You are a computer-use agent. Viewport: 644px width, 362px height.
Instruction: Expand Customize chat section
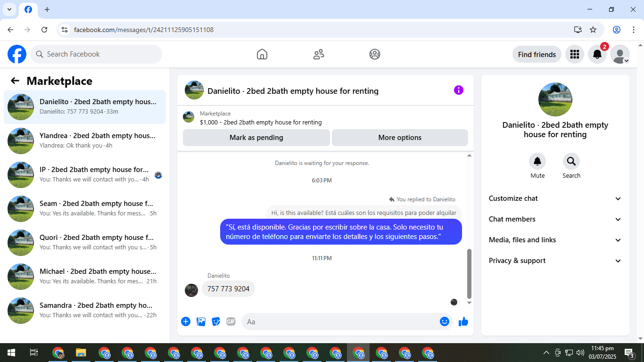coord(555,198)
